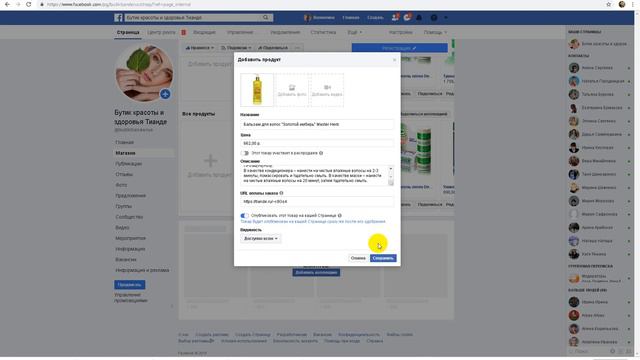Open the Нравится dropdown under the cover
The image size is (640, 360).
pos(200,48)
